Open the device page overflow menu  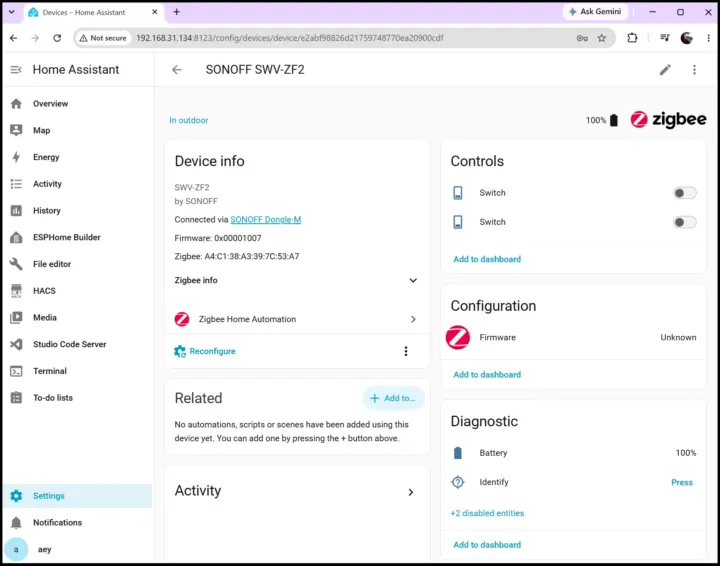pyautogui.click(x=694, y=70)
